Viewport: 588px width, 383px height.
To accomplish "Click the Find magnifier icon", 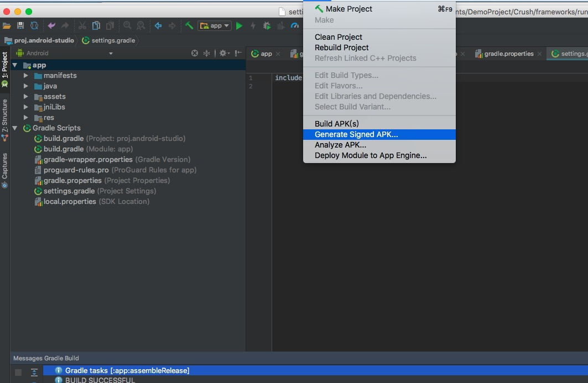I will [127, 26].
